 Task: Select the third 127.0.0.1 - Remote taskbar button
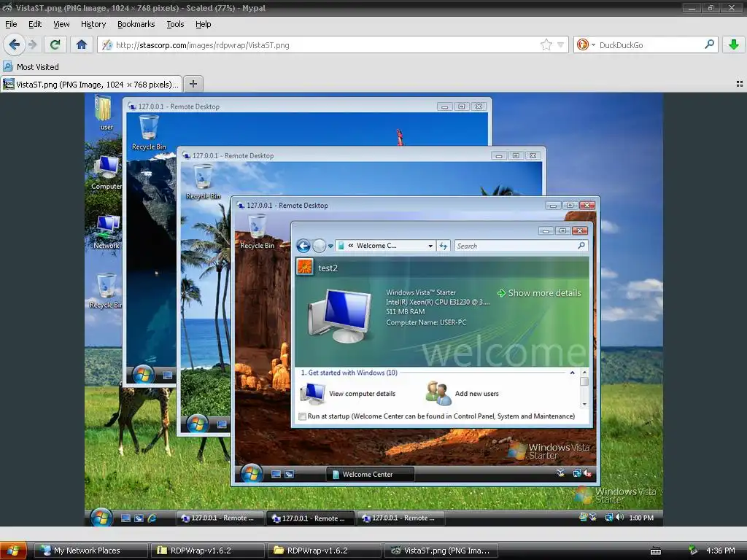(400, 518)
